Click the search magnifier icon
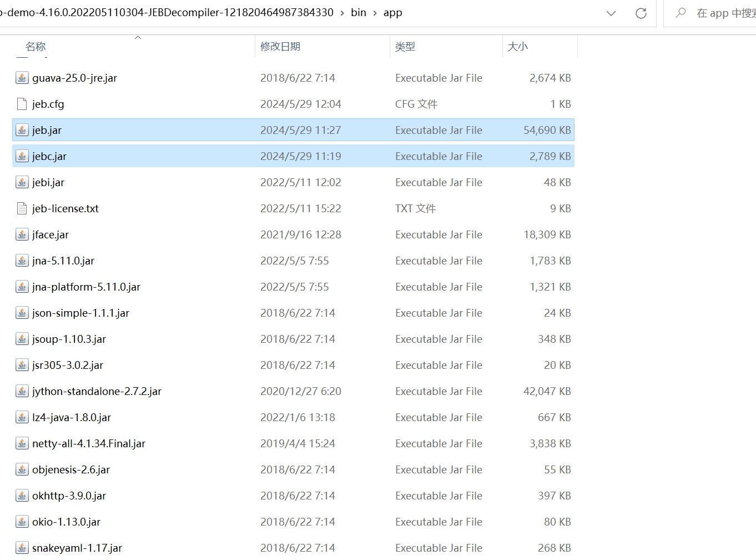Viewport: 756px width, 560px height. [x=681, y=13]
